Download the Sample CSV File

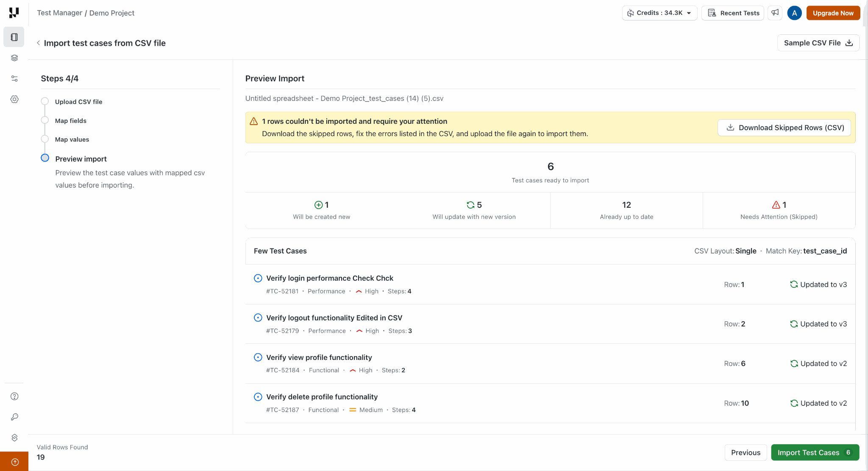coord(818,43)
